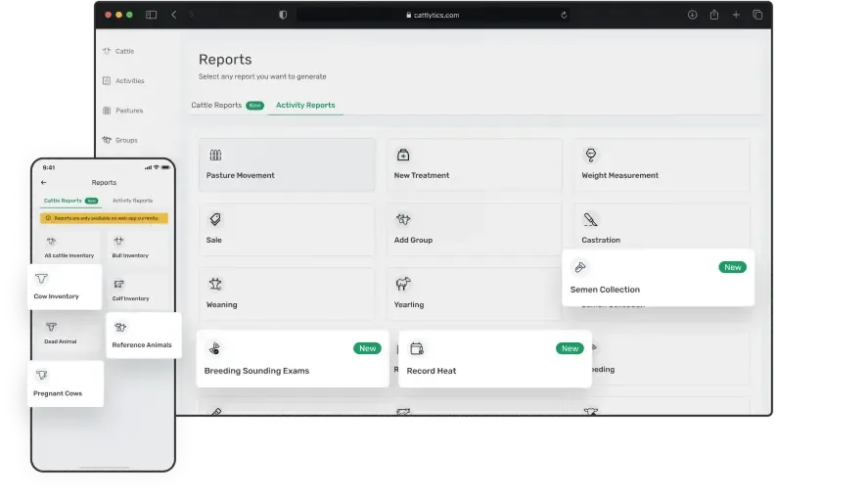The image size is (868, 497).
Task: Open the Breeding Sounding Exams card
Action: (x=293, y=359)
